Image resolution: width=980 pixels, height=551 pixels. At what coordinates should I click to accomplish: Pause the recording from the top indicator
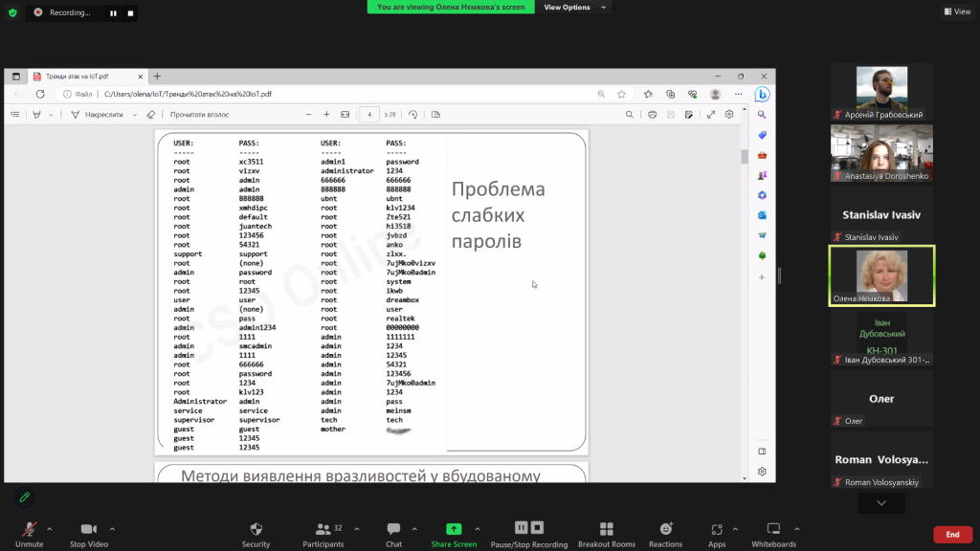click(113, 13)
